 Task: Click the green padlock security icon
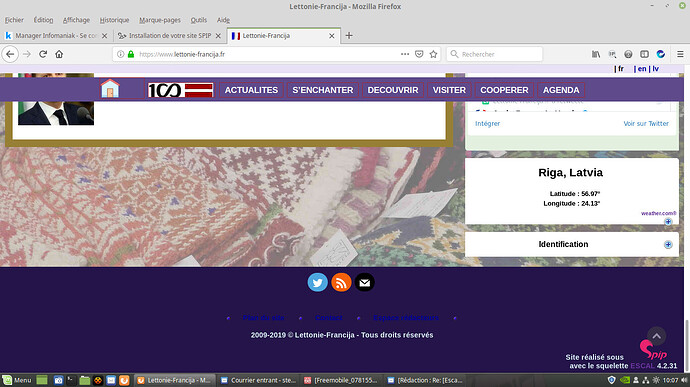click(x=131, y=54)
